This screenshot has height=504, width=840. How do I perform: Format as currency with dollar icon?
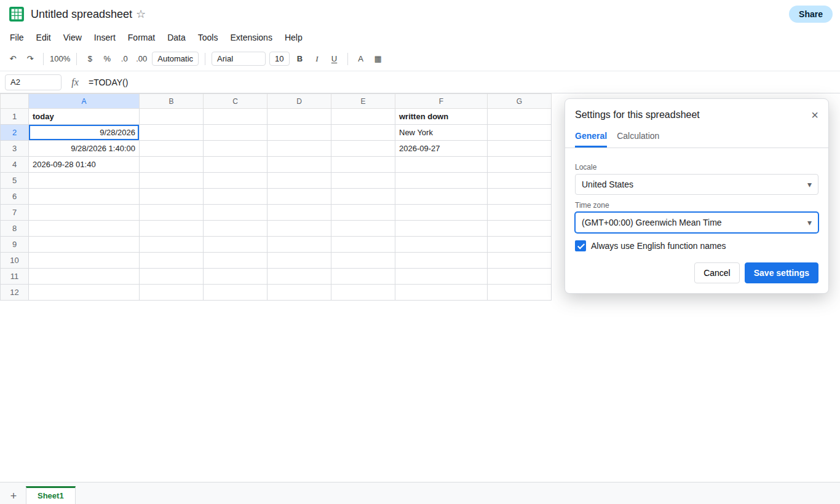(x=90, y=59)
